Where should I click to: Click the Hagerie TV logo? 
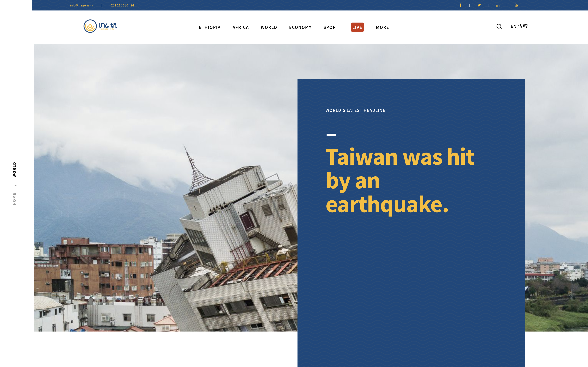tap(100, 26)
